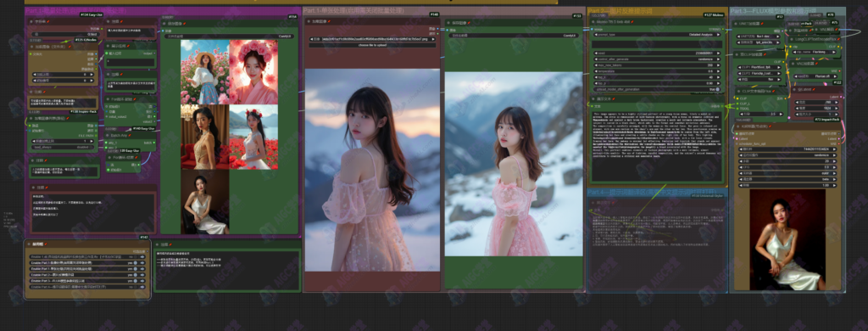Collapse the Batch Any node via its dot
868x331 pixels.
click(x=108, y=136)
